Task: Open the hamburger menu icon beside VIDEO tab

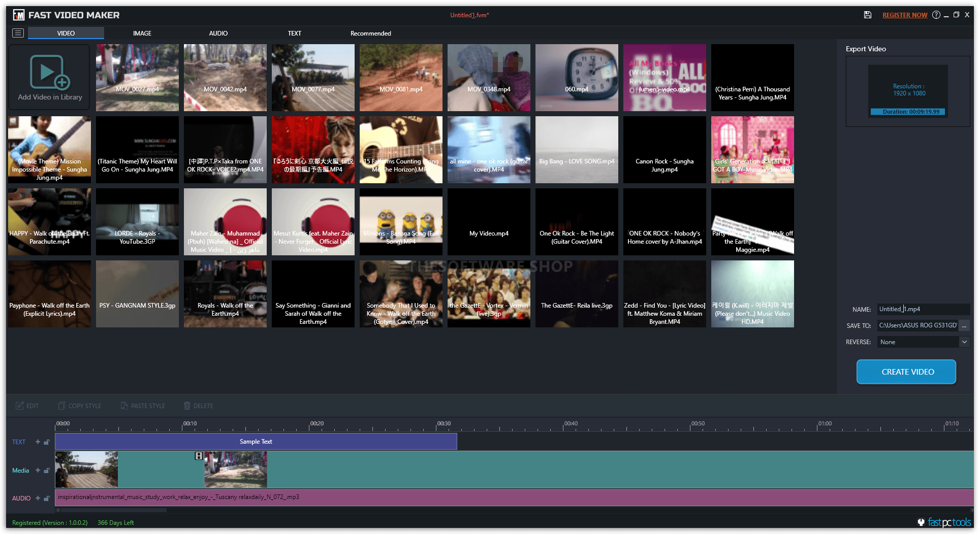Action: click(x=18, y=33)
